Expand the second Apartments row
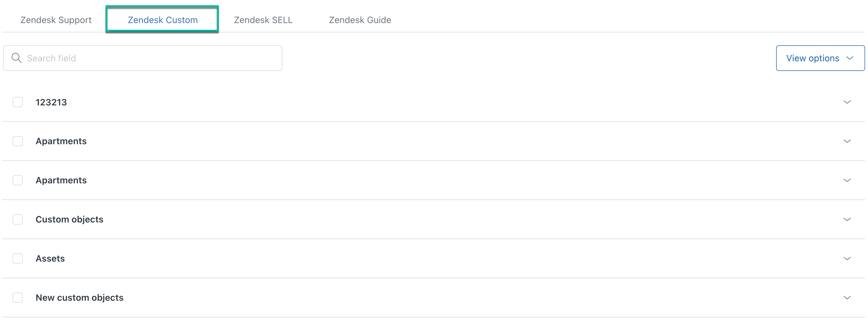Screen dimensions: 868x320 (x=848, y=180)
